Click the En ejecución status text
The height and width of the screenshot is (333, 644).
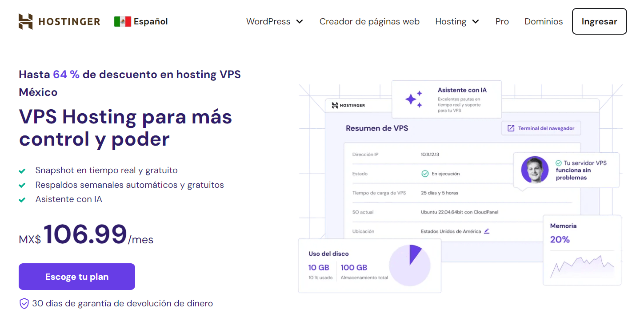coord(446,174)
